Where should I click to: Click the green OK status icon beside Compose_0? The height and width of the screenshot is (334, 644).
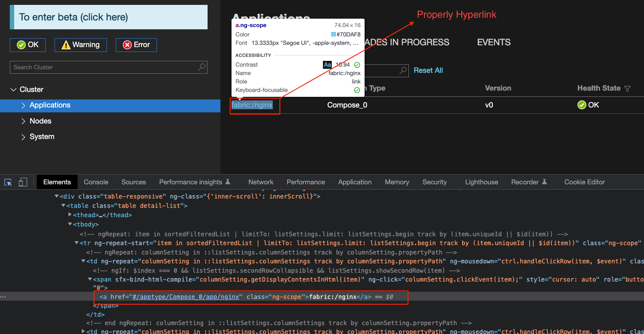pyautogui.click(x=581, y=105)
